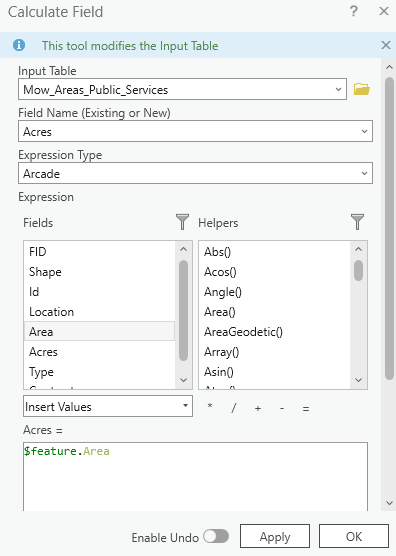This screenshot has height=556, width=396.
Task: Toggle the Enable Undo switch
Action: point(216,536)
